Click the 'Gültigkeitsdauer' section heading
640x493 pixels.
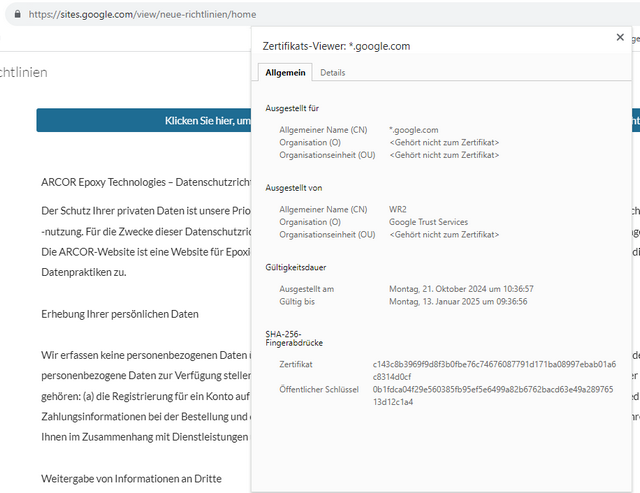(296, 267)
